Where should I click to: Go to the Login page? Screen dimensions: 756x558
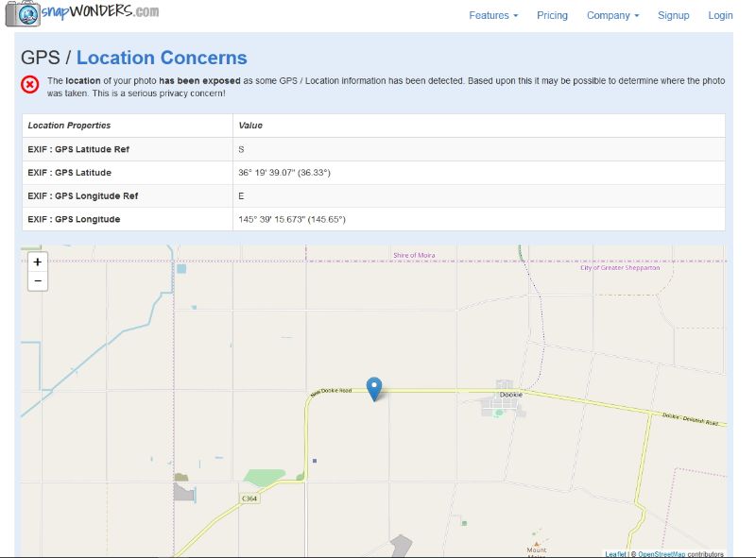[720, 15]
